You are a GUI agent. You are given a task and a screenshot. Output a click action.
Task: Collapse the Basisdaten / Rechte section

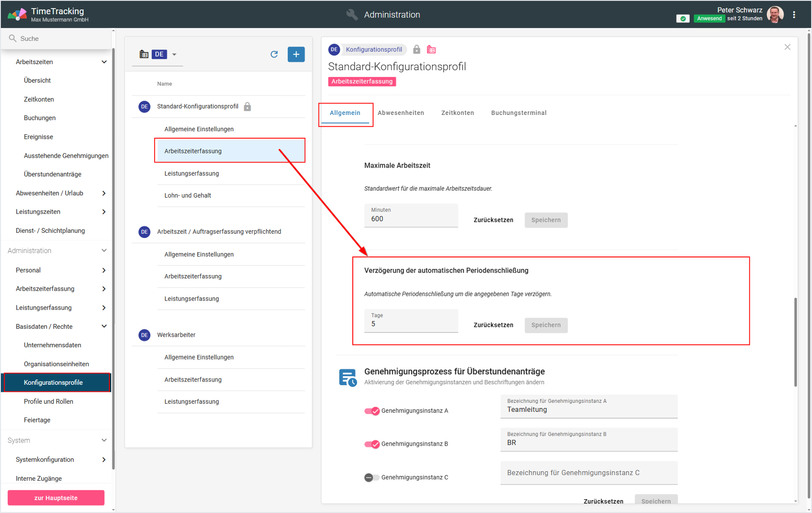coord(104,326)
